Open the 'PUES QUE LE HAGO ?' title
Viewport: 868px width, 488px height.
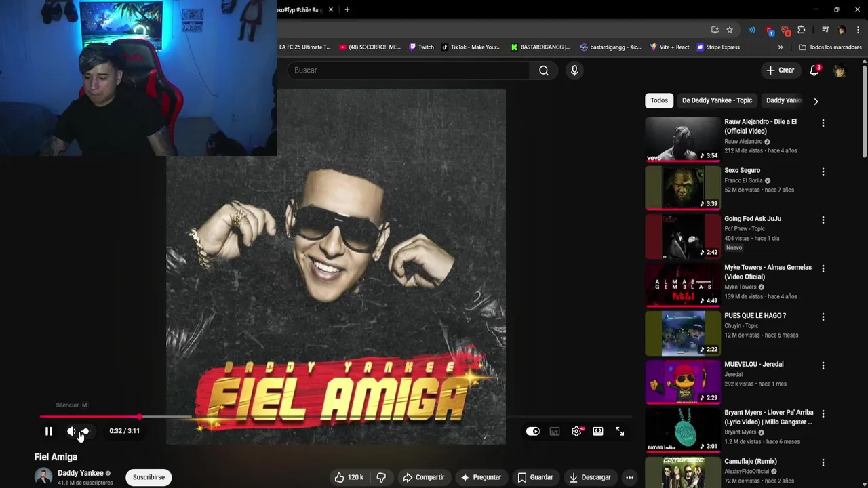click(x=755, y=316)
